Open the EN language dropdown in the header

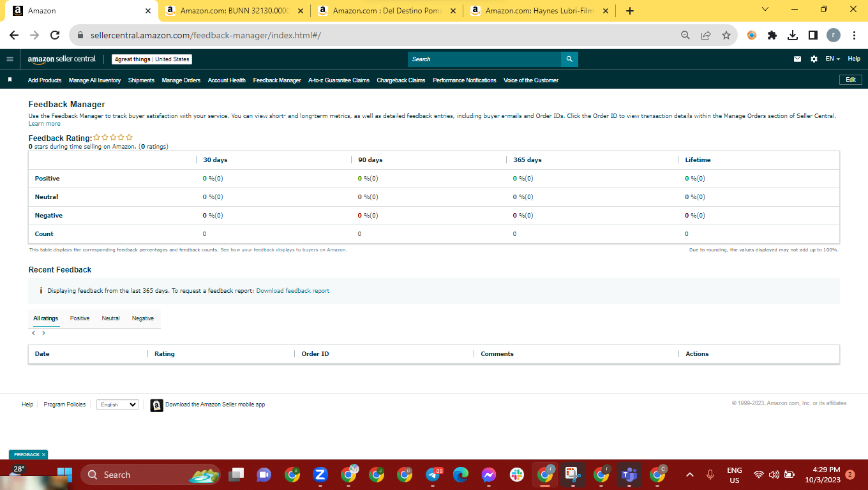point(832,59)
